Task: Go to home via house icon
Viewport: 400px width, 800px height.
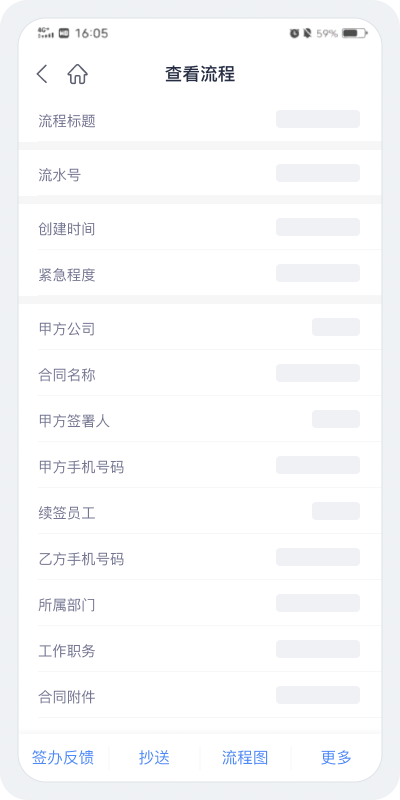Action: pyautogui.click(x=78, y=74)
